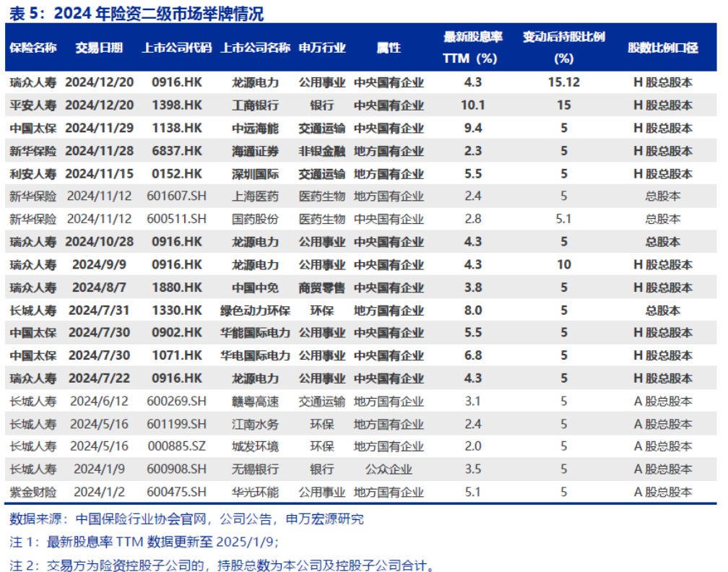Select the 平安人寿 insurer cell
728x572 pixels.
pyautogui.click(x=33, y=105)
